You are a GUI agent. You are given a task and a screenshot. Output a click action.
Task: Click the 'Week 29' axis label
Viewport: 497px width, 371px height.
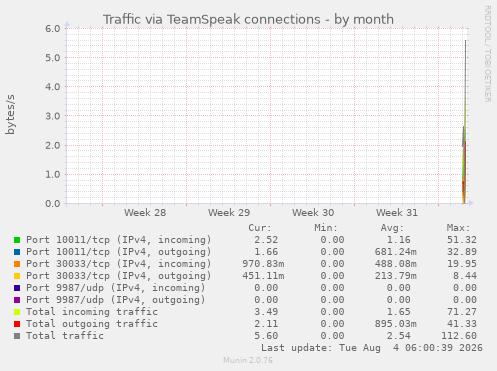[x=229, y=213]
